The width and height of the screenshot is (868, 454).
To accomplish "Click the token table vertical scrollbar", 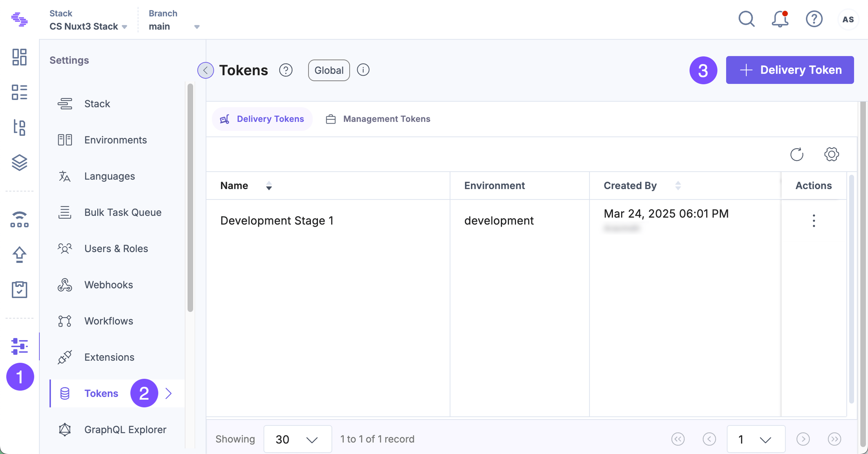I will click(x=851, y=289).
